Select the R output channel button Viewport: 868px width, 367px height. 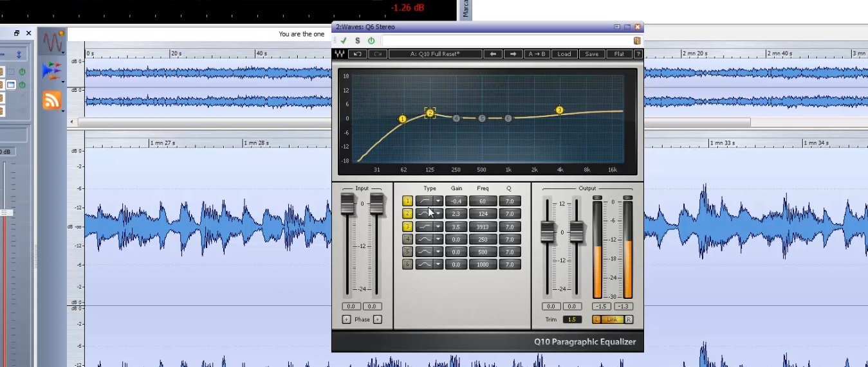point(629,319)
